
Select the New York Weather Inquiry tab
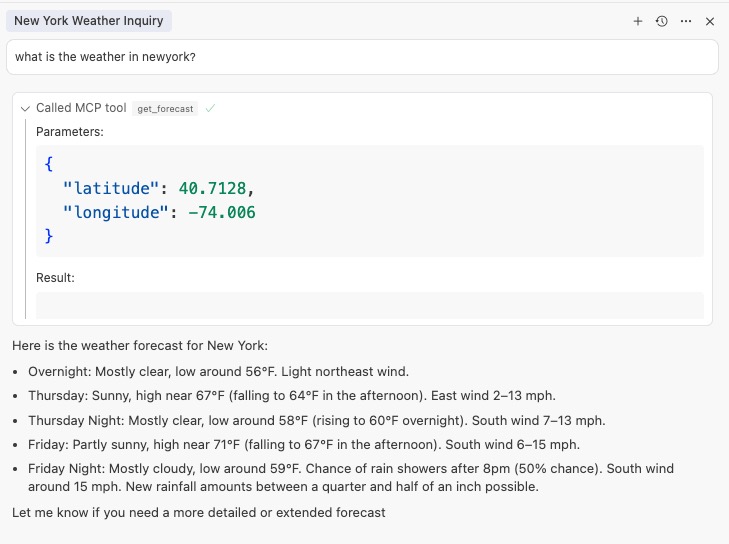88,21
